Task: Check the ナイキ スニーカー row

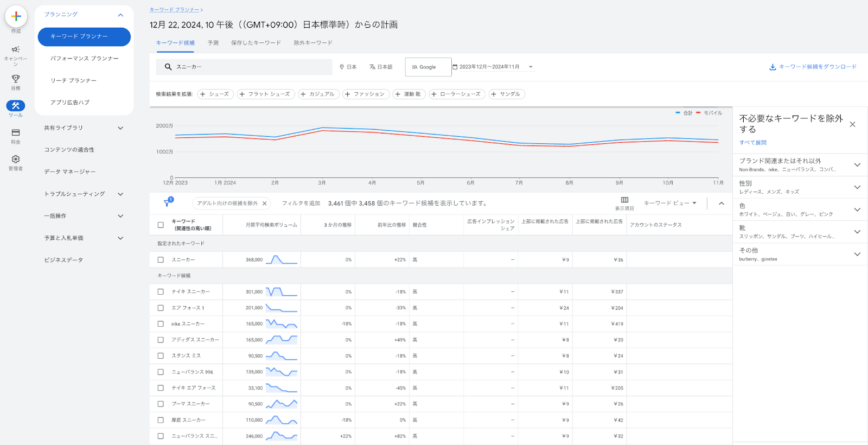Action: click(x=161, y=291)
